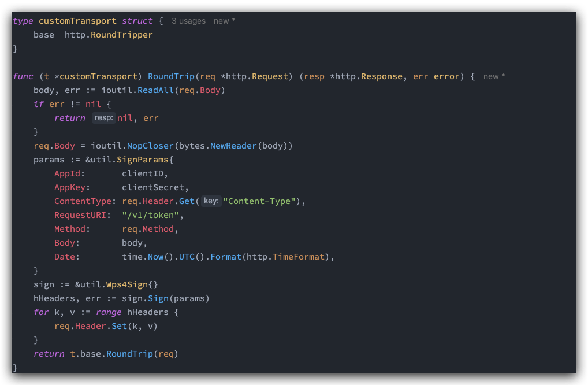Click the AppId field name
Screen dimensions: 588x385
69,173
